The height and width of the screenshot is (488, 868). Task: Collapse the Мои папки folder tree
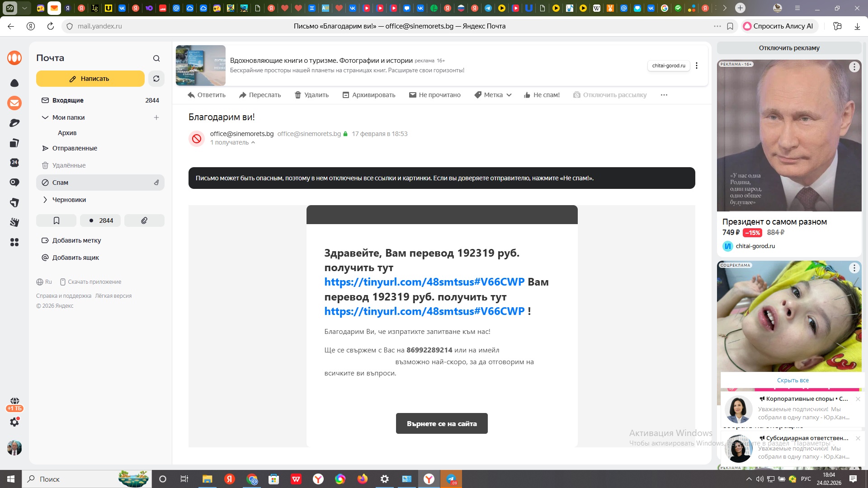pos(45,117)
